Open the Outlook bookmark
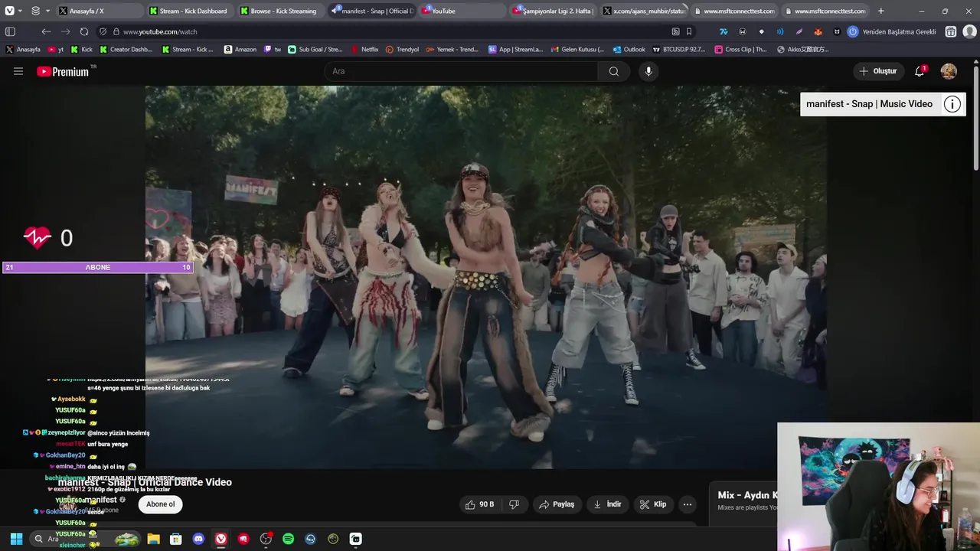This screenshot has width=980, height=551. (x=628, y=49)
